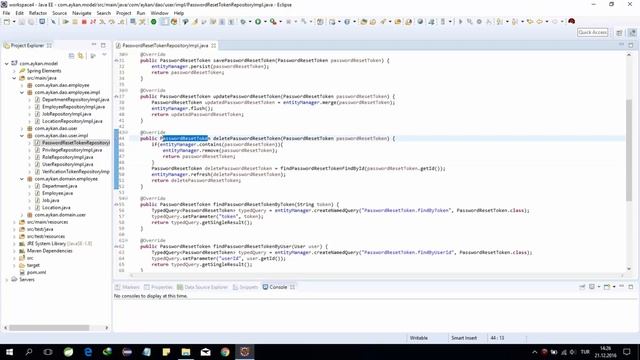Viewport: 640px width, 360px height.
Task: Switch to the Data Source Explorer tab
Action: (202, 287)
